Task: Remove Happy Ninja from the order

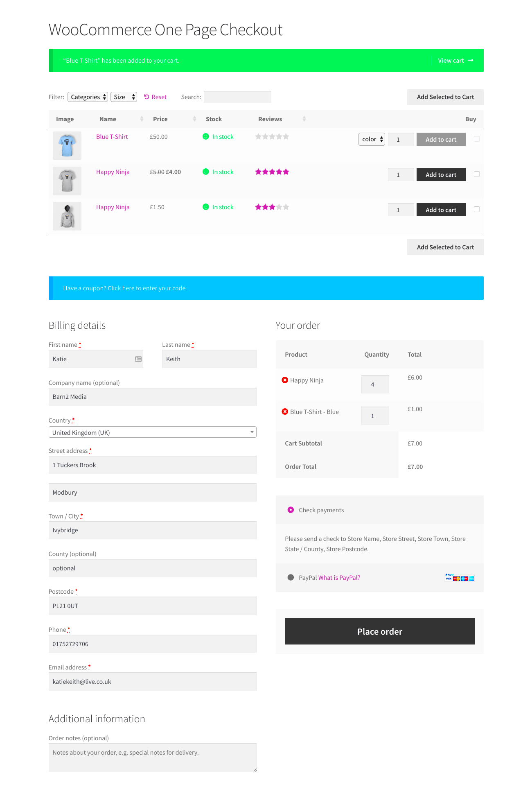Action: (x=285, y=380)
